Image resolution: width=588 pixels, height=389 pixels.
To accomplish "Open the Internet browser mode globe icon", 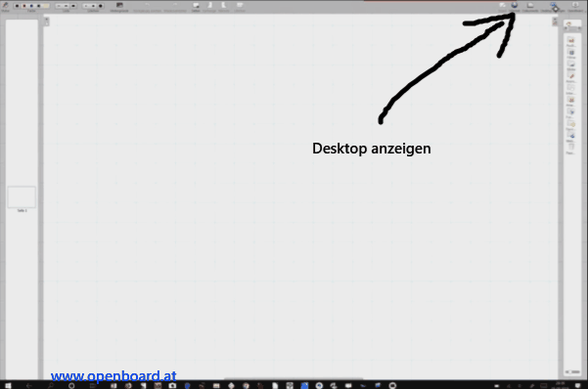I will 514,5.
